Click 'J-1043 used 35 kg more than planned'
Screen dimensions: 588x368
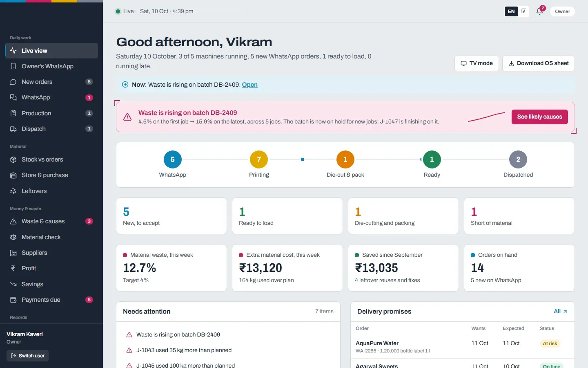click(x=184, y=350)
